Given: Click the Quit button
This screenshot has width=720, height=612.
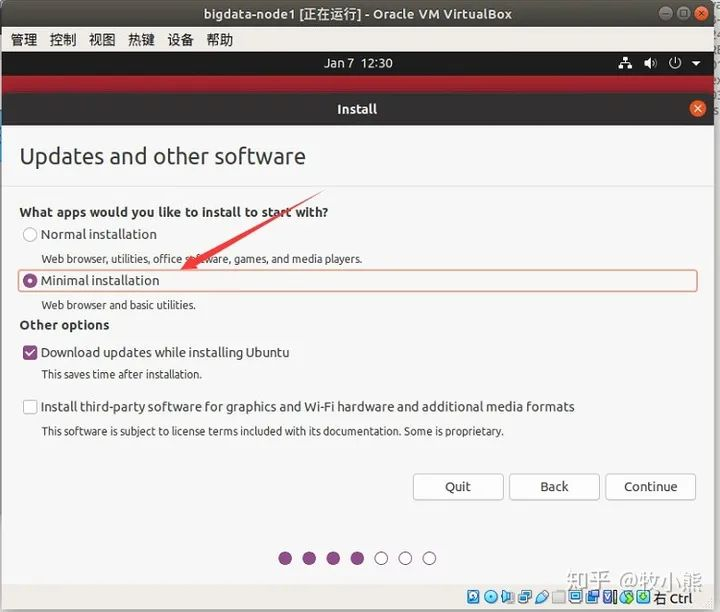Looking at the screenshot, I should click(x=458, y=487).
